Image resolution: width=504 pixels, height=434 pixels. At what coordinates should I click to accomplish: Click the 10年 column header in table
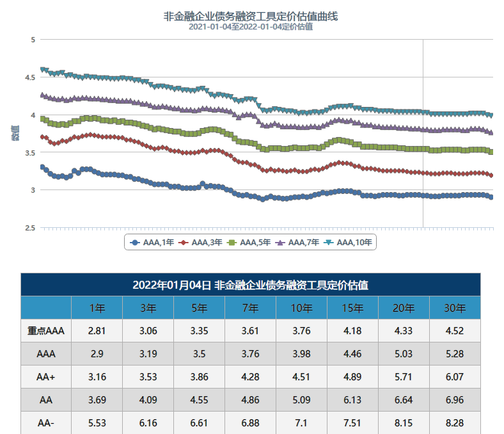(x=301, y=308)
